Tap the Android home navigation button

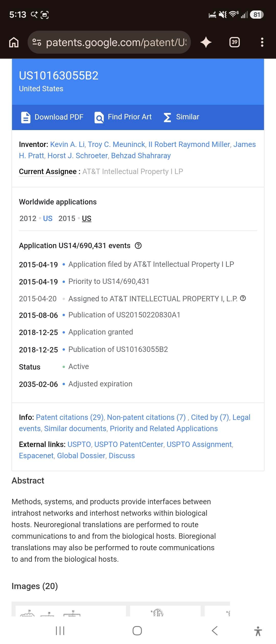[137, 631]
